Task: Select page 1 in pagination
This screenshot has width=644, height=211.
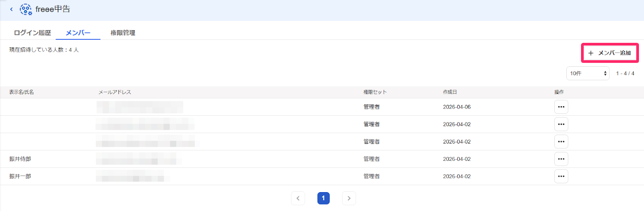Action: click(323, 198)
